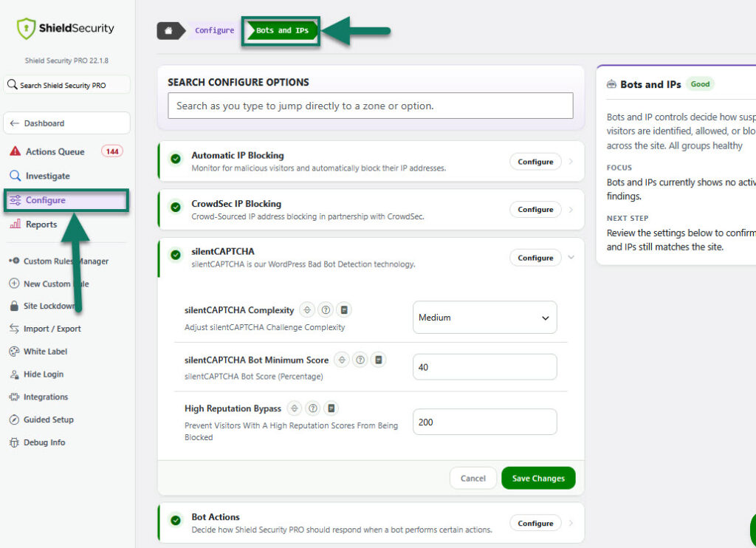Screen dimensions: 756x548
Task: Click the arrows icon beside silentCAPTCHA Complexity
Action: click(x=307, y=309)
